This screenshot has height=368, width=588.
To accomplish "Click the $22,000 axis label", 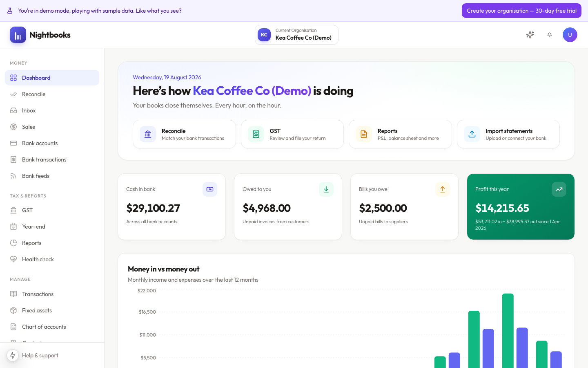I will [x=147, y=291].
